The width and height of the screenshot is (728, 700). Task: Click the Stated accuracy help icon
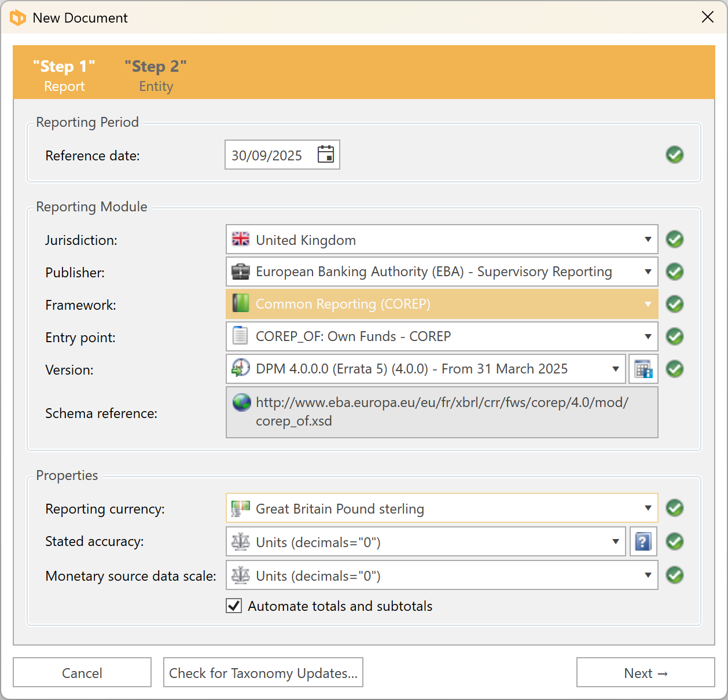tap(643, 542)
